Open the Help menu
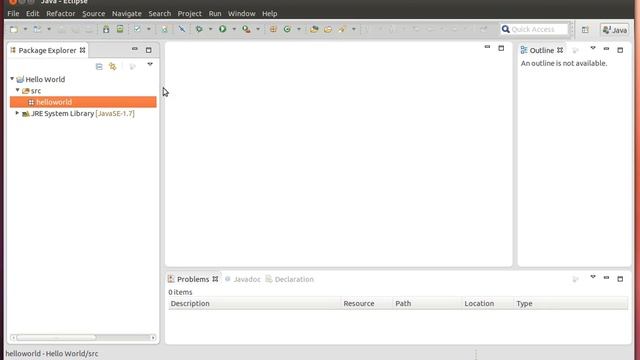 tap(269, 13)
